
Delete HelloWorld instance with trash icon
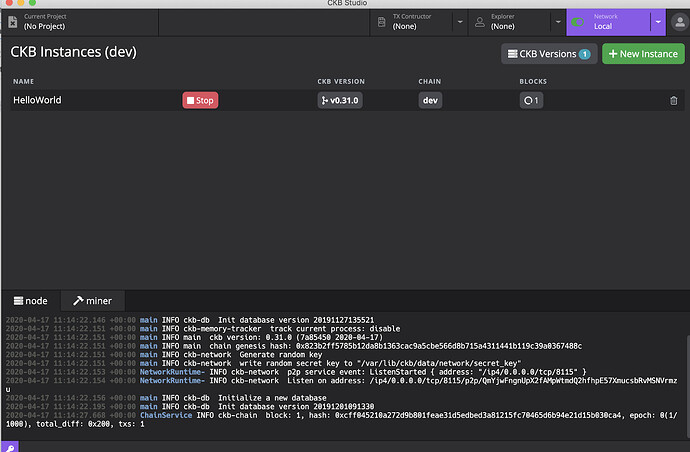pyautogui.click(x=673, y=100)
